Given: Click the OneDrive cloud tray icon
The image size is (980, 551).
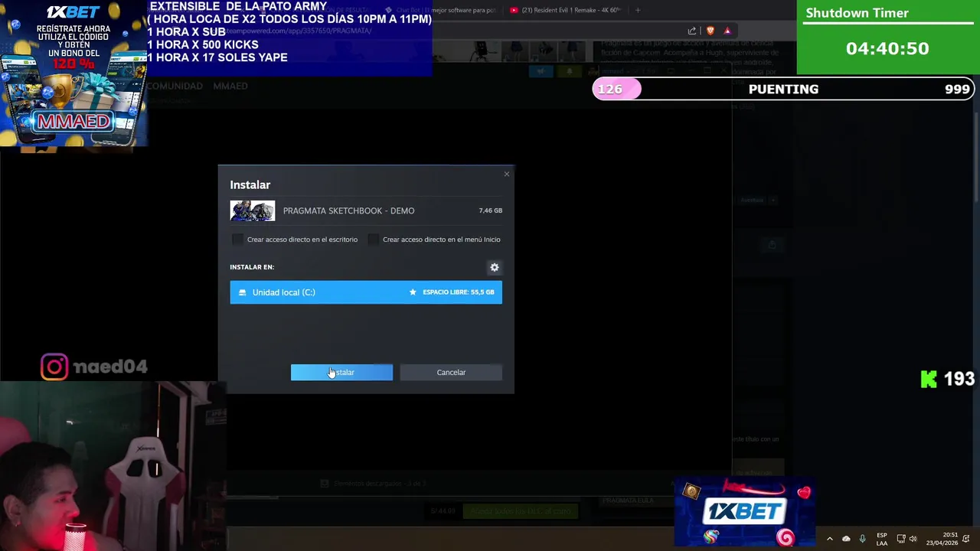Looking at the screenshot, I should click(846, 539).
